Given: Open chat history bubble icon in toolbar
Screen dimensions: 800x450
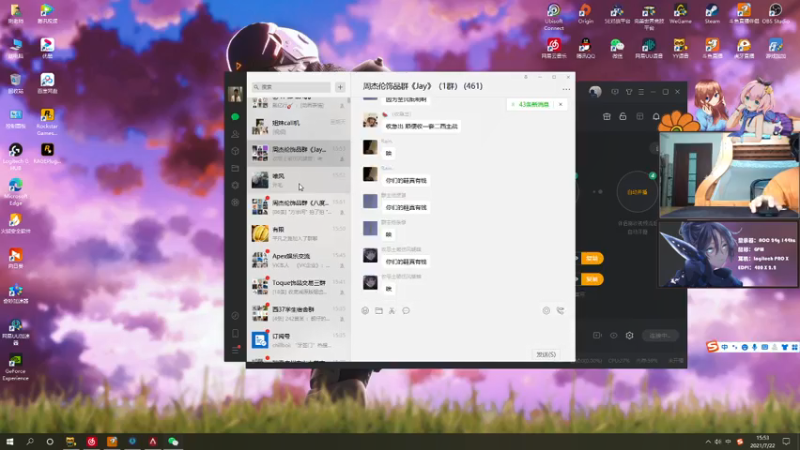Looking at the screenshot, I should pos(406,310).
